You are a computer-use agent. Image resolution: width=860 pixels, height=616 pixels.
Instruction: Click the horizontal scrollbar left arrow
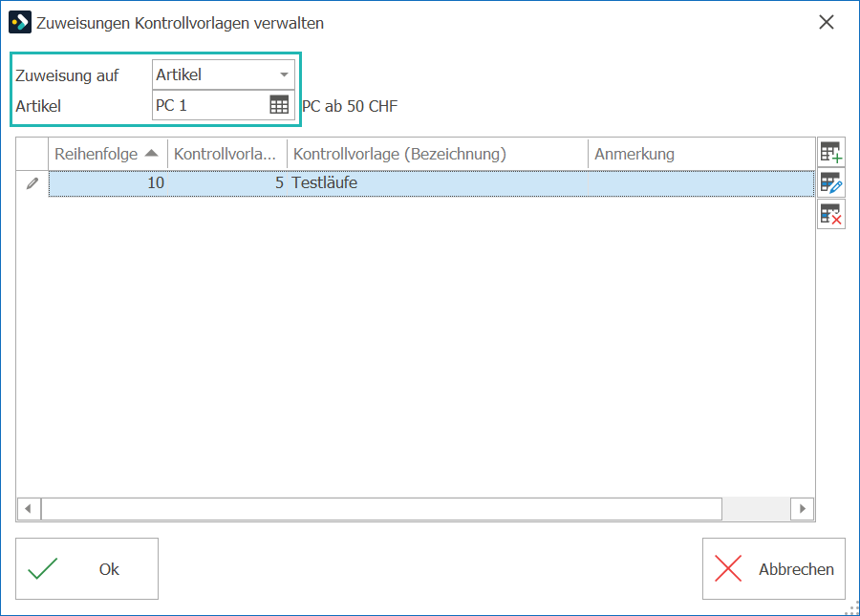[29, 509]
